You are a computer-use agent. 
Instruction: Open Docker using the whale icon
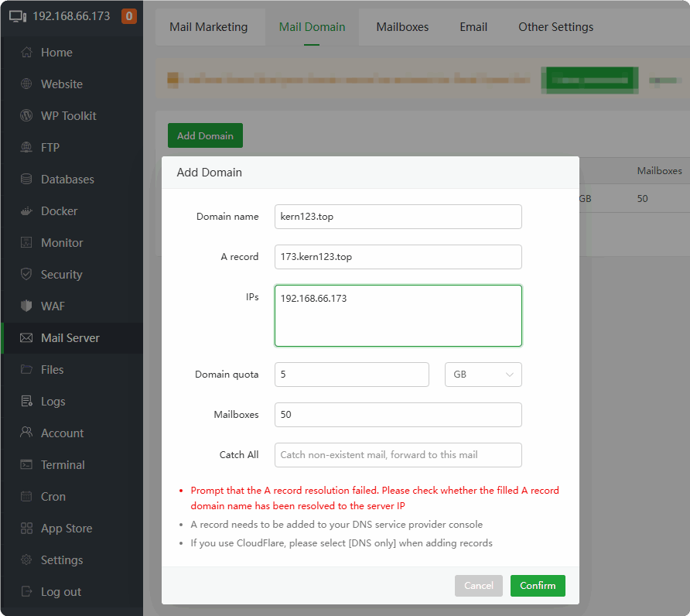click(x=26, y=211)
